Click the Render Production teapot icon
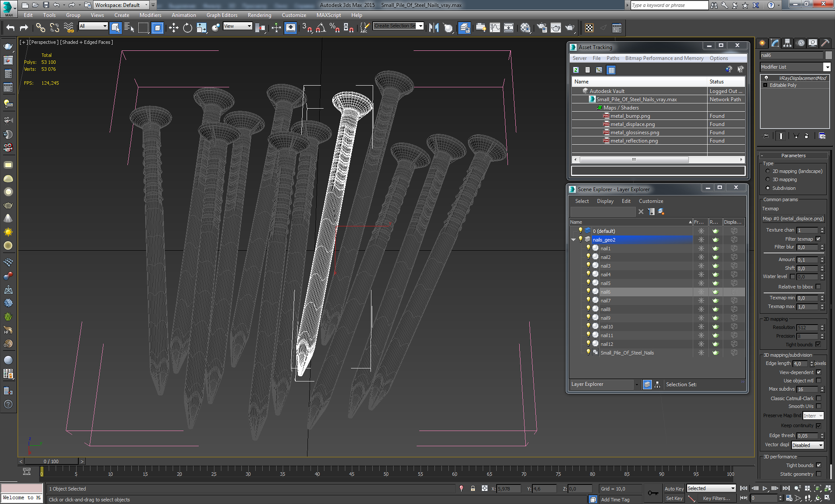 570,28
